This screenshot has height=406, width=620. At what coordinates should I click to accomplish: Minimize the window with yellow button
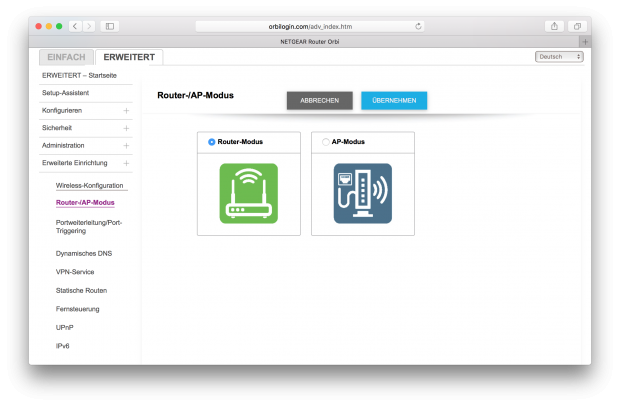pos(49,26)
